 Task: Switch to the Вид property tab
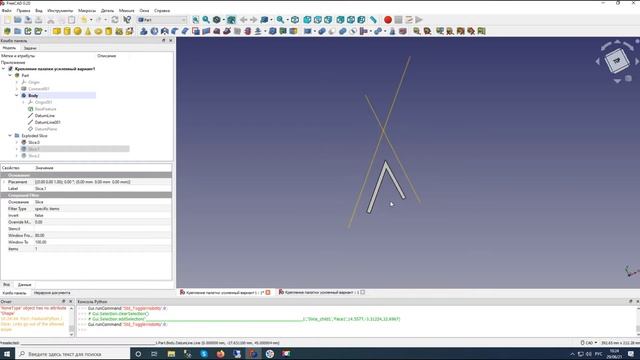coord(6,284)
